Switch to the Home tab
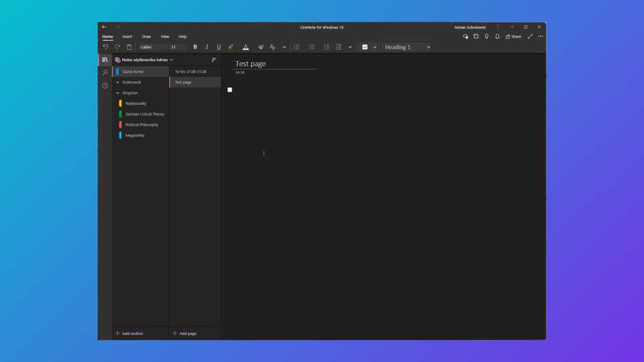 [107, 36]
